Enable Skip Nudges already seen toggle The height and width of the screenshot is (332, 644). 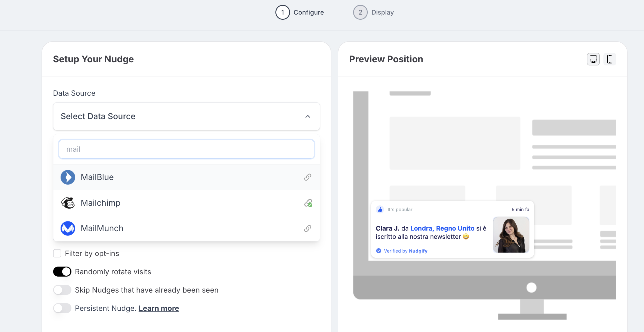(62, 290)
